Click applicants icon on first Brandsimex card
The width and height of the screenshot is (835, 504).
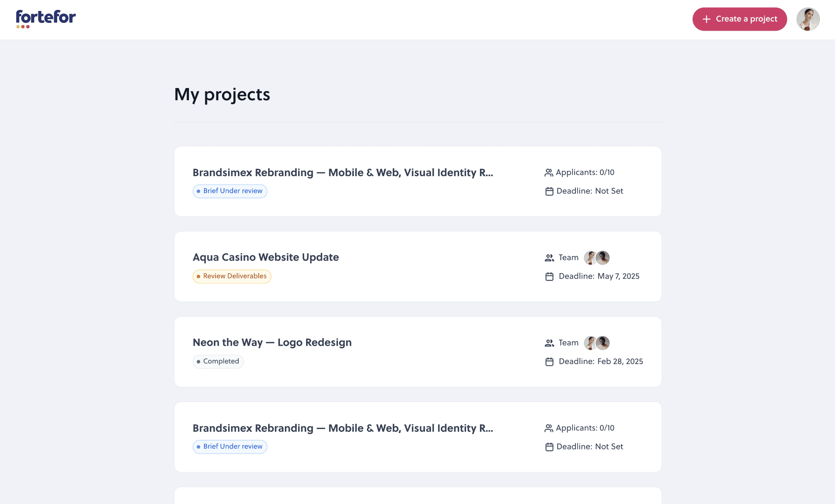click(x=549, y=172)
